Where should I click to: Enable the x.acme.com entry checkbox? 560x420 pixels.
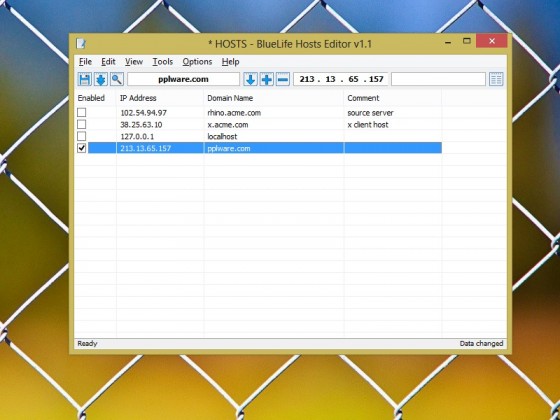click(x=82, y=124)
